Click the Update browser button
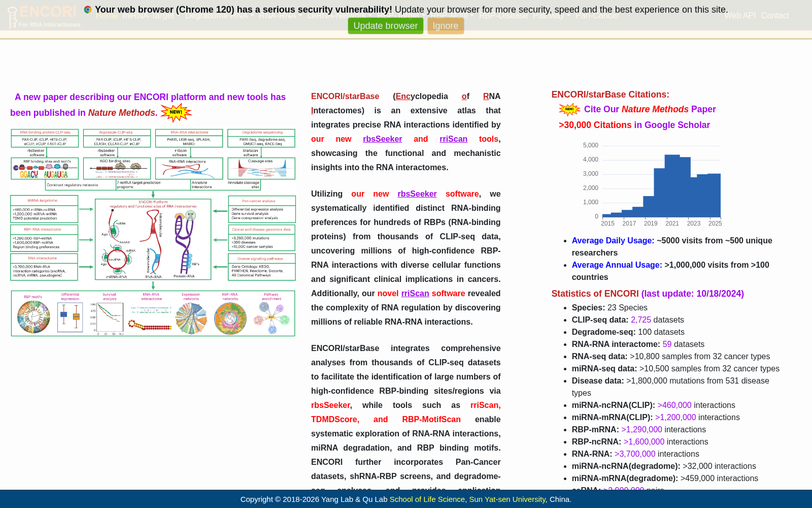 [x=386, y=26]
